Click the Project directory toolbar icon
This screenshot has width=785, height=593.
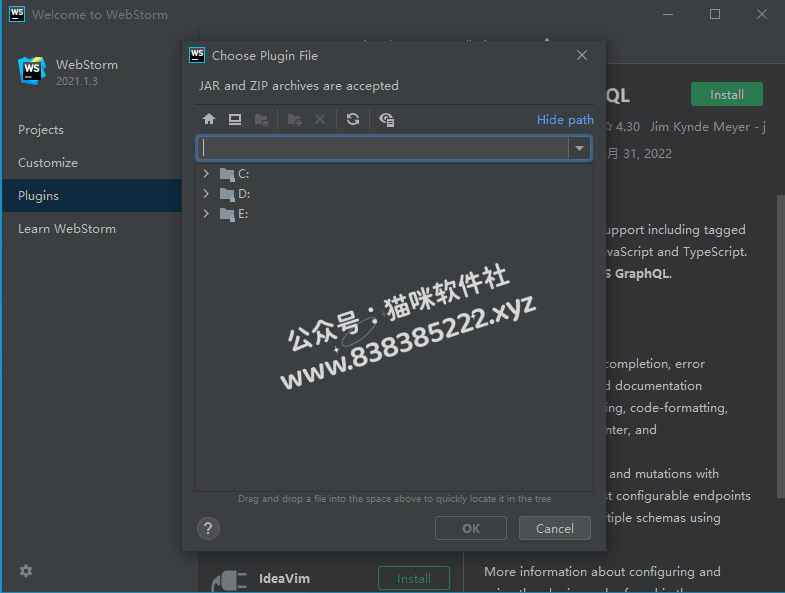pyautogui.click(x=261, y=119)
